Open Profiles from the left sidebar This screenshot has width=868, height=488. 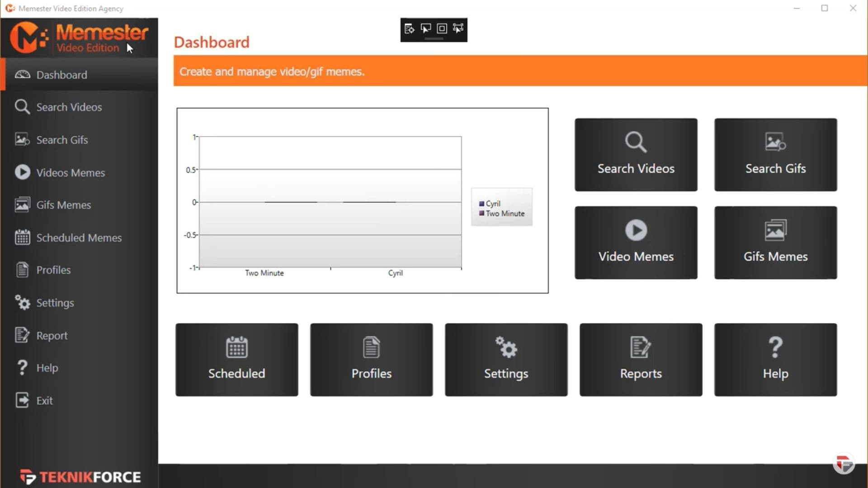click(79, 270)
